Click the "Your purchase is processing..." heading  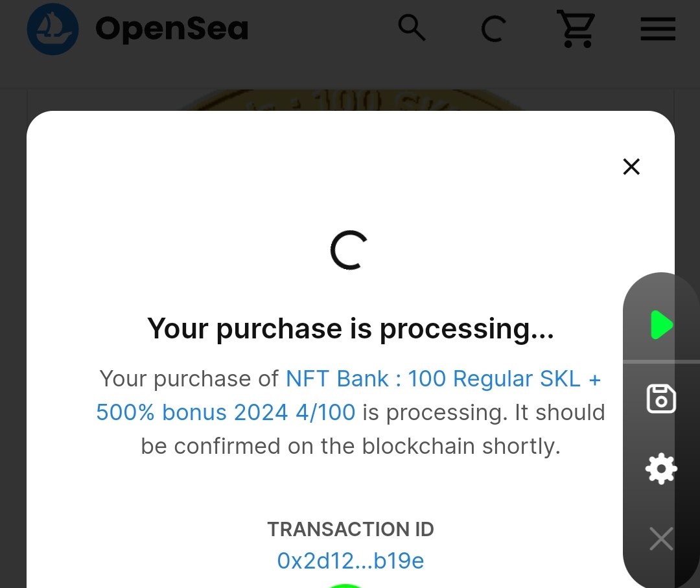(350, 329)
